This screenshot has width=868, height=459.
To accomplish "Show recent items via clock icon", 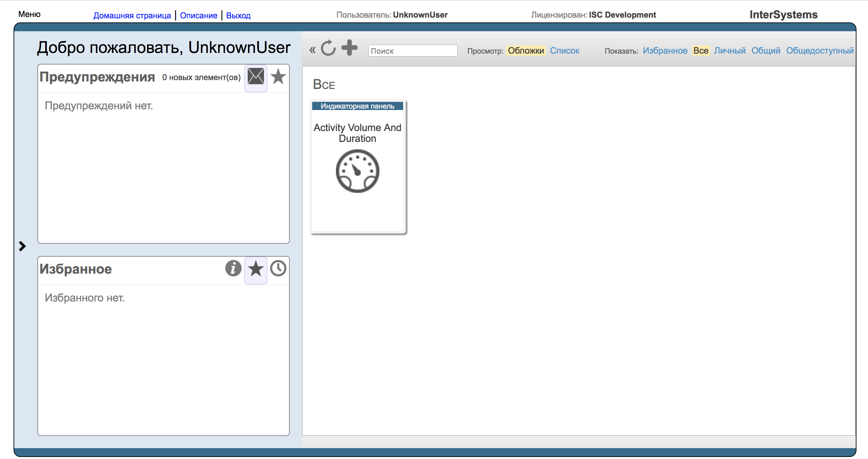I will coord(278,269).
